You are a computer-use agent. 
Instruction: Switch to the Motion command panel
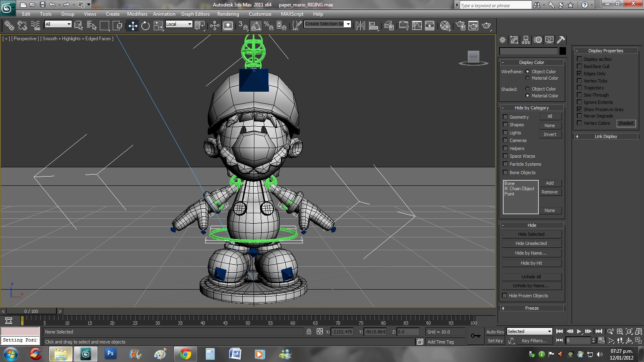click(x=538, y=40)
